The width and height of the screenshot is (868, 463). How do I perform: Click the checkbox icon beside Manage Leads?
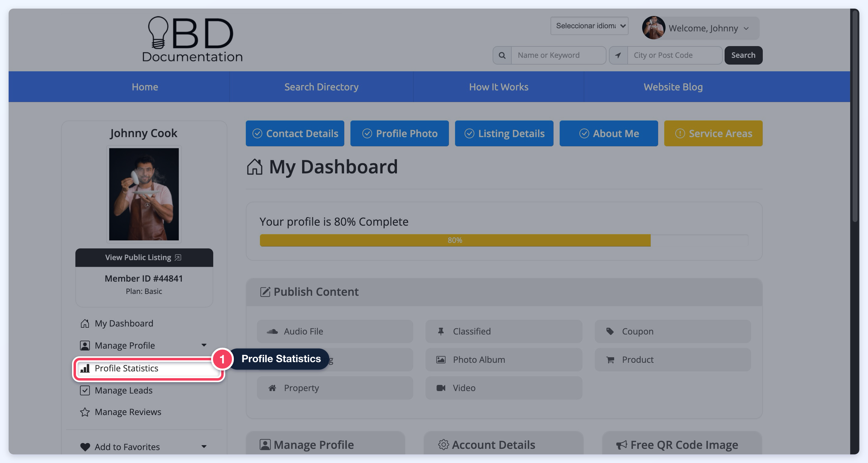click(x=85, y=390)
